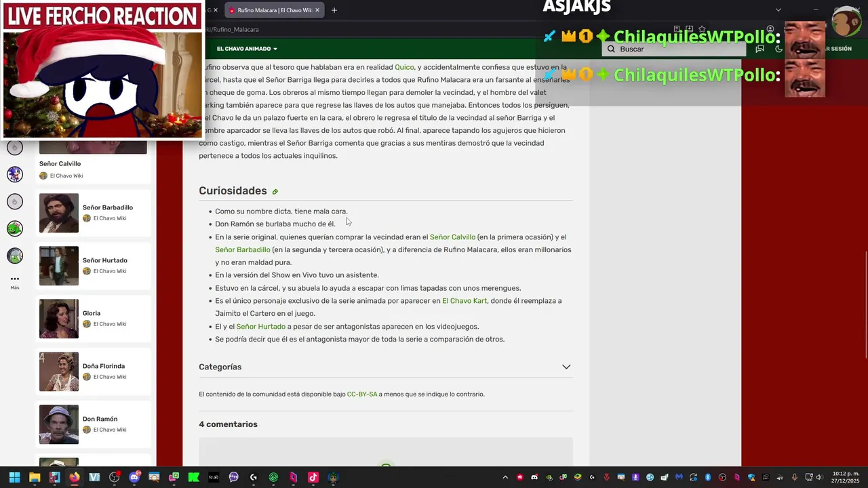The height and width of the screenshot is (488, 868).
Task: Open Gloria sidebar thumbnail
Action: tap(59, 319)
